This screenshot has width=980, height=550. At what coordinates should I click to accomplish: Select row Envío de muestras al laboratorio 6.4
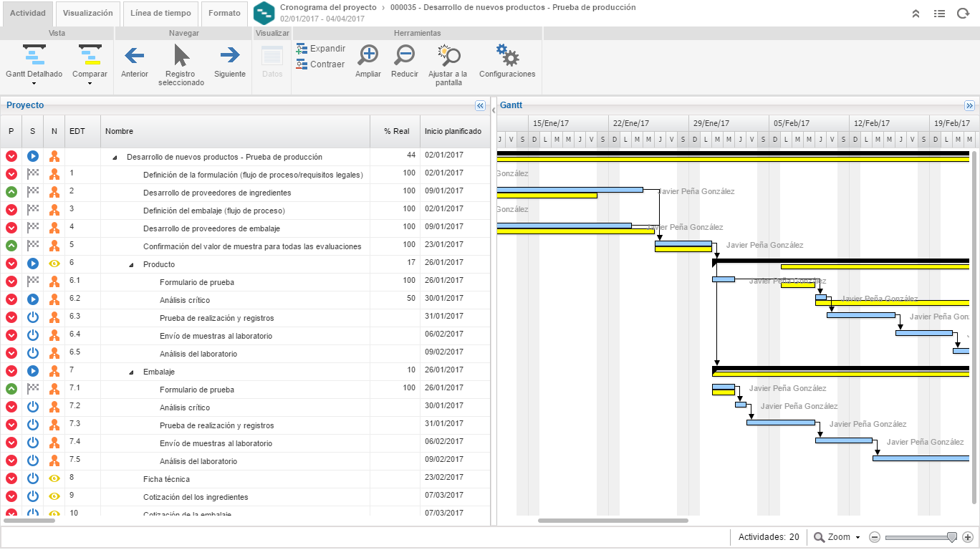tap(245, 335)
